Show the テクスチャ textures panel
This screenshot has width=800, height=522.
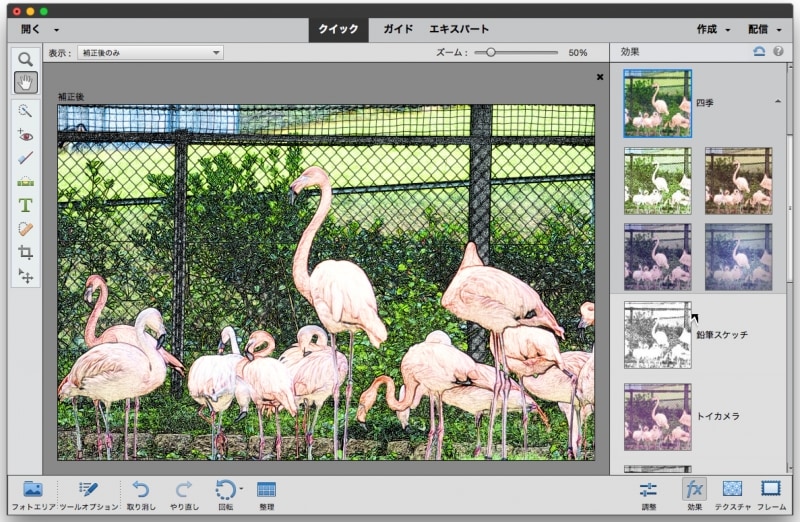click(732, 490)
